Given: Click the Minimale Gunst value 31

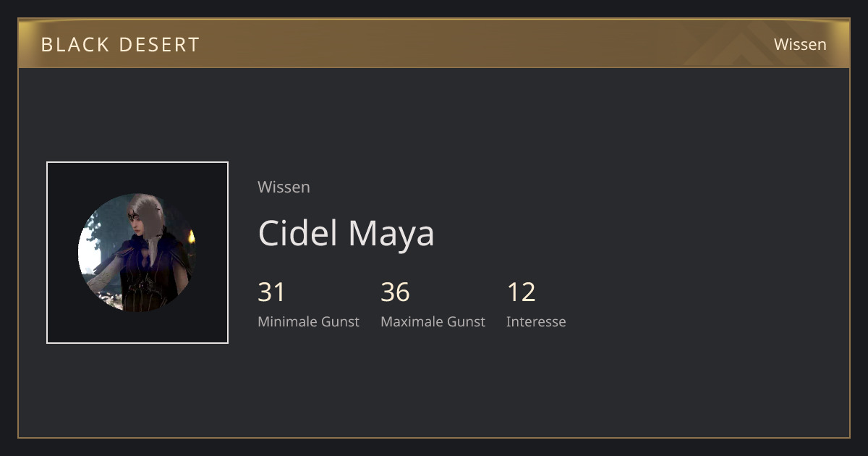Looking at the screenshot, I should coord(272,292).
